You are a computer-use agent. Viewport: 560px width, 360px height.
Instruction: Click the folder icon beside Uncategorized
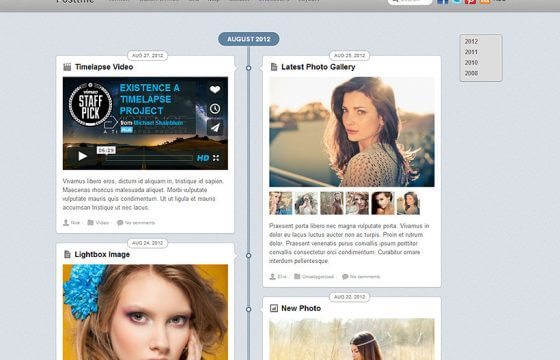coord(297,276)
